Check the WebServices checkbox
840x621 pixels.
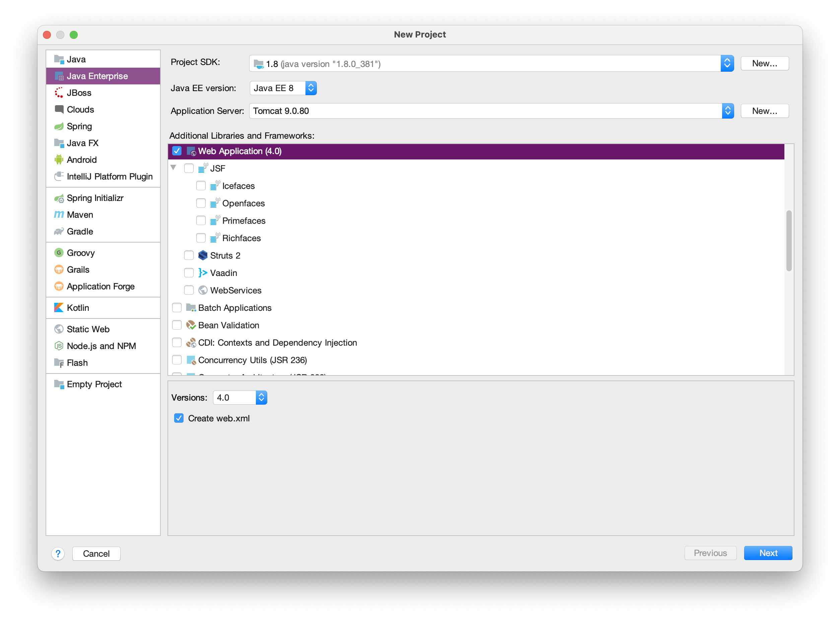189,290
